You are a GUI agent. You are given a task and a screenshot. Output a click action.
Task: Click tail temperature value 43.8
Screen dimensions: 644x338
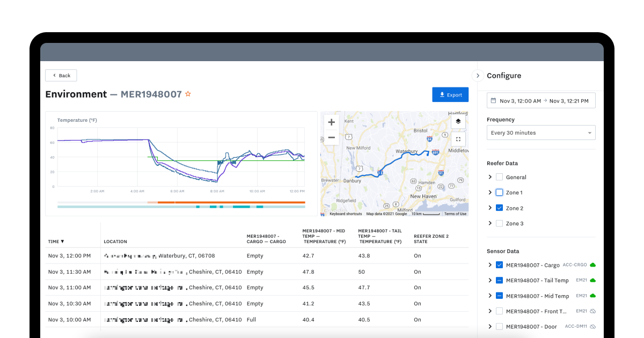[x=364, y=256]
